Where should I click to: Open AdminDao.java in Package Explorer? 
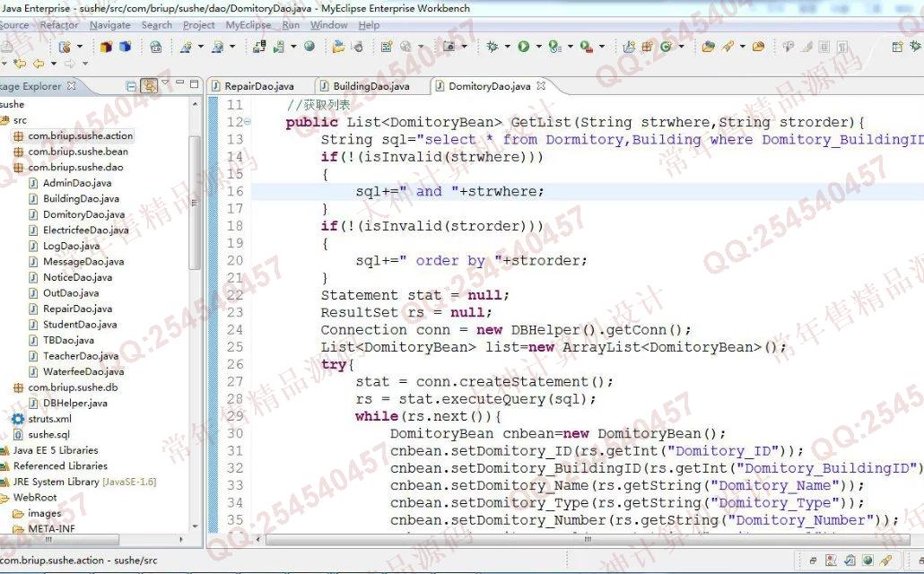pyautogui.click(x=76, y=183)
